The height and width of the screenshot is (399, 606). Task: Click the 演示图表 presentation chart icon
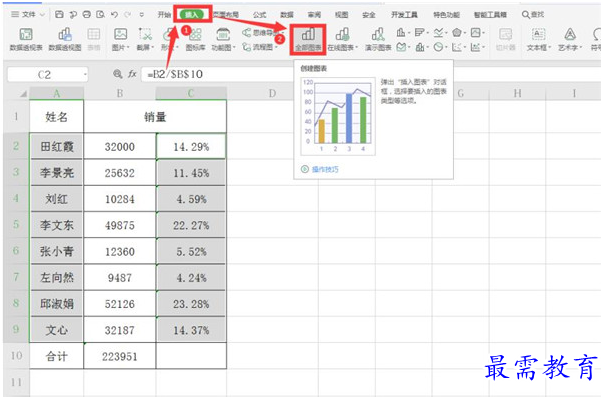click(378, 39)
